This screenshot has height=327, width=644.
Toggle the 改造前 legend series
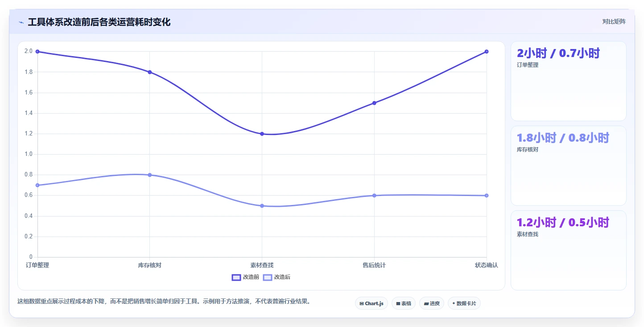[x=245, y=277]
